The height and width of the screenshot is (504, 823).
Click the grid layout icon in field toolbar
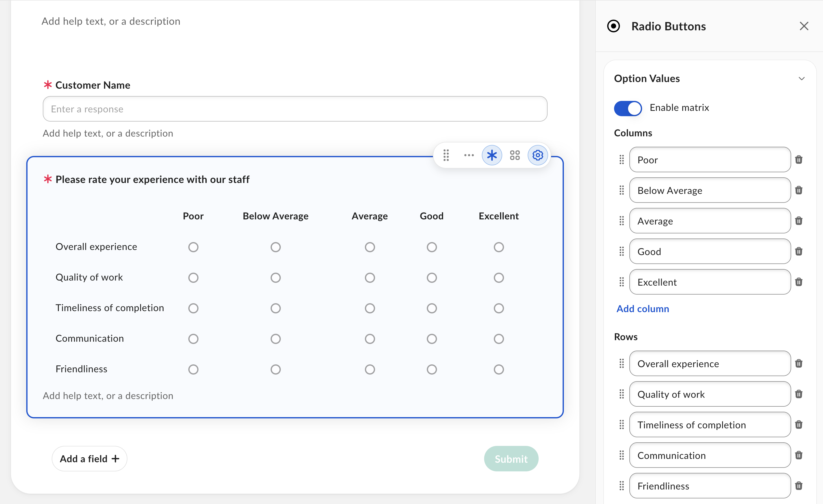(x=515, y=155)
